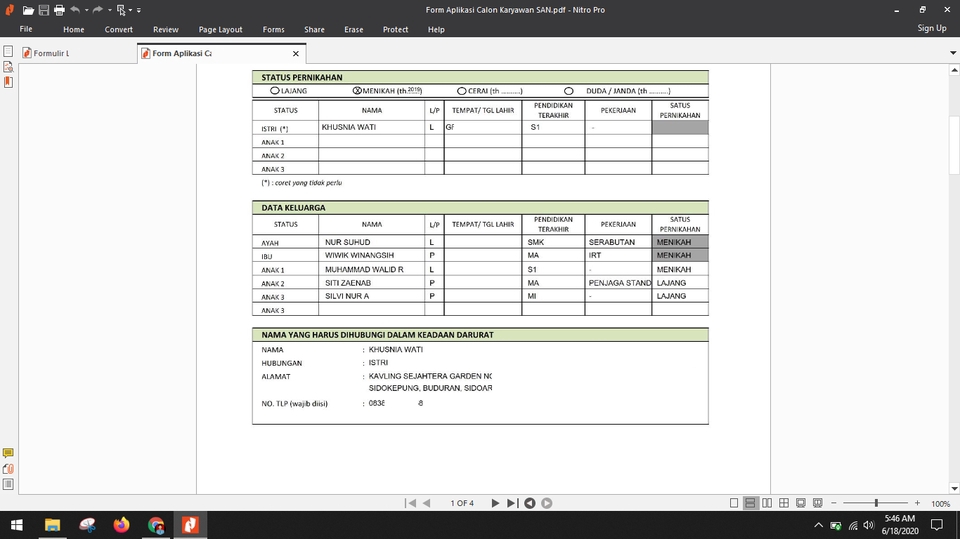Jump to the last page
The image size is (960, 539).
[x=512, y=503]
